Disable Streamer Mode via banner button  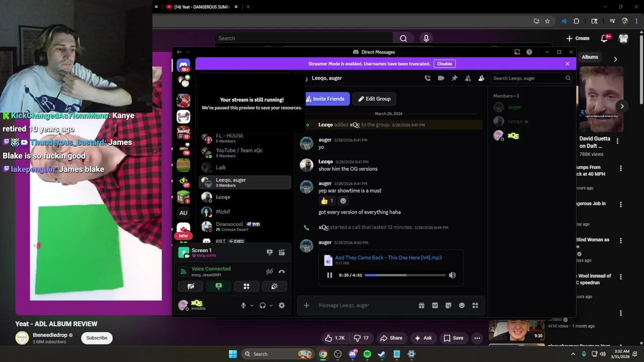tap(445, 64)
